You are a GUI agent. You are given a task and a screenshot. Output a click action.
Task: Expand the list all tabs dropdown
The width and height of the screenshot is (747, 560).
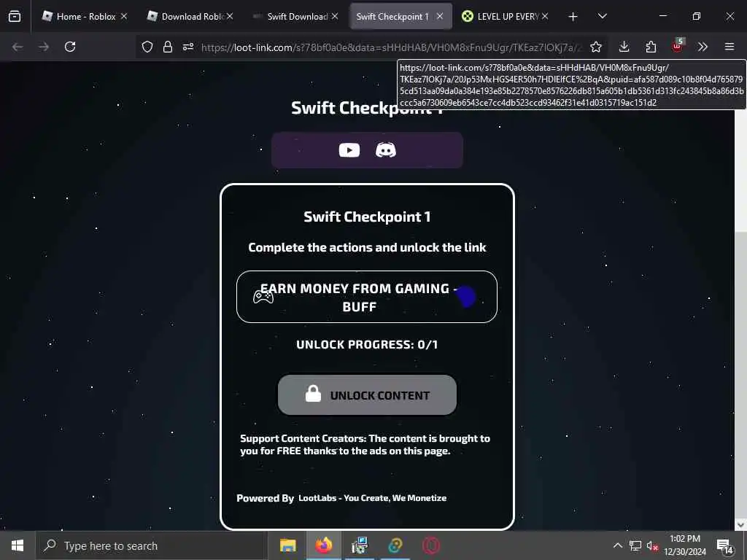click(602, 16)
